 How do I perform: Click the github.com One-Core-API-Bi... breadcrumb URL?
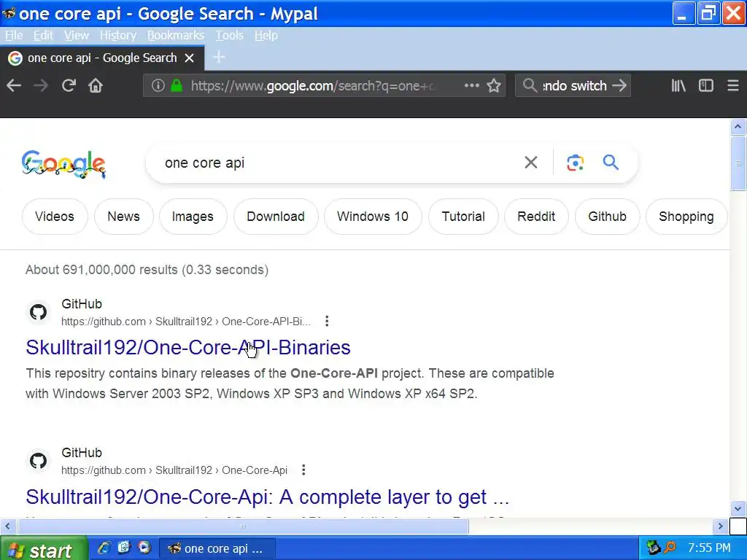coord(186,322)
